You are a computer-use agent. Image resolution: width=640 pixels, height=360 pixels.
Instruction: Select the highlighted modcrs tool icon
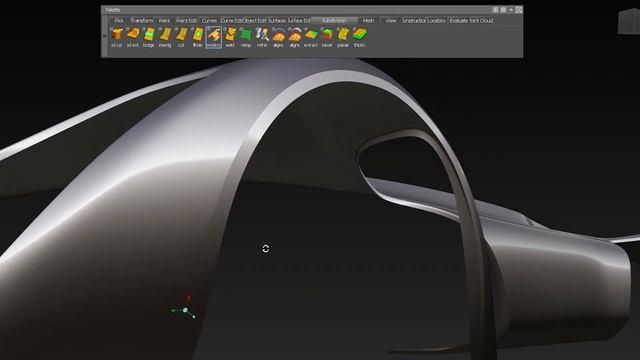[x=213, y=37]
